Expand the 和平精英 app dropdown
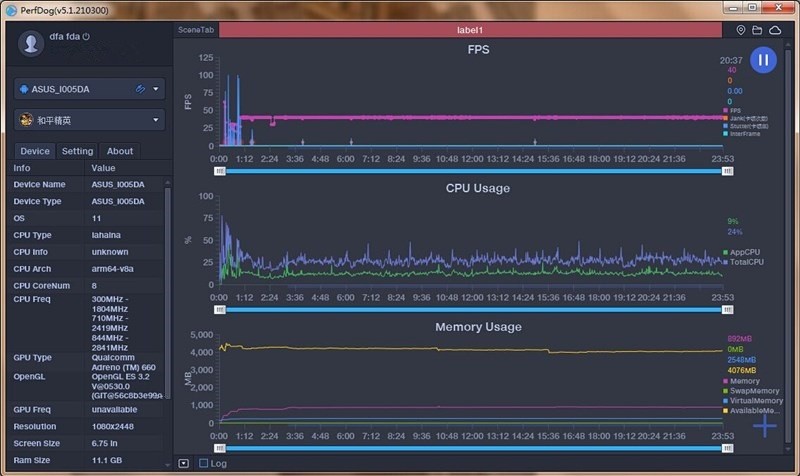The height and width of the screenshot is (476, 800). [x=156, y=120]
